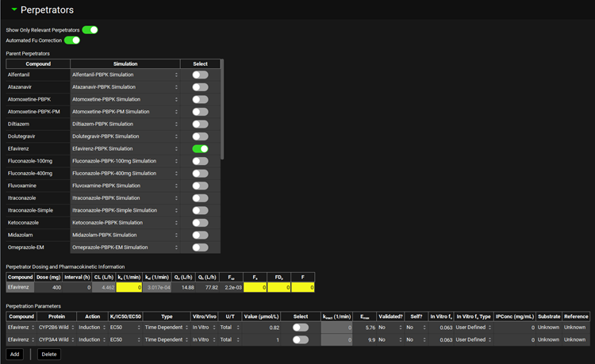Click the Simulation column header

[x=125, y=63]
